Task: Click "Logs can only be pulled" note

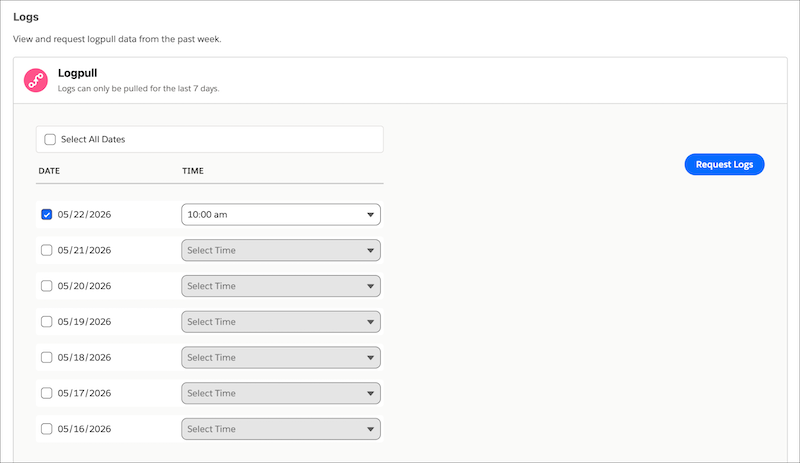Action: click(x=138, y=88)
